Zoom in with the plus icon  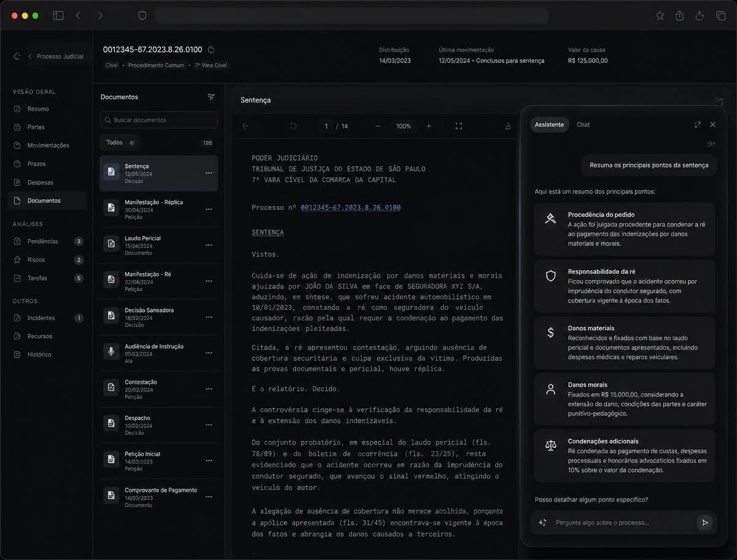tap(429, 126)
